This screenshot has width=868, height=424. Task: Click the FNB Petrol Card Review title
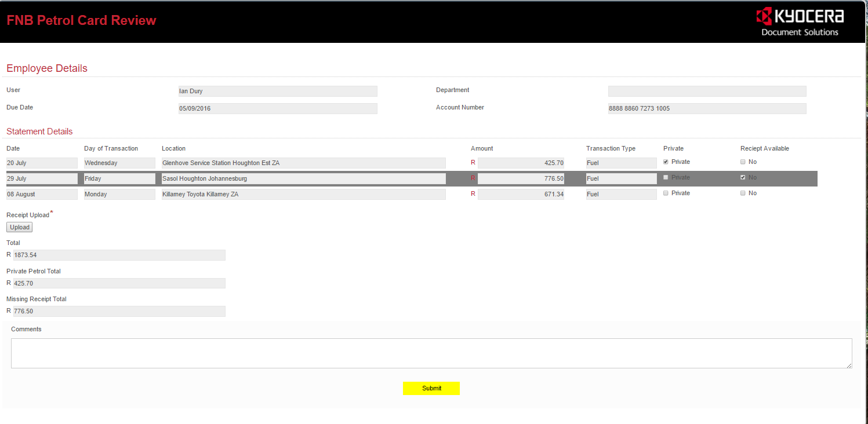tap(81, 20)
